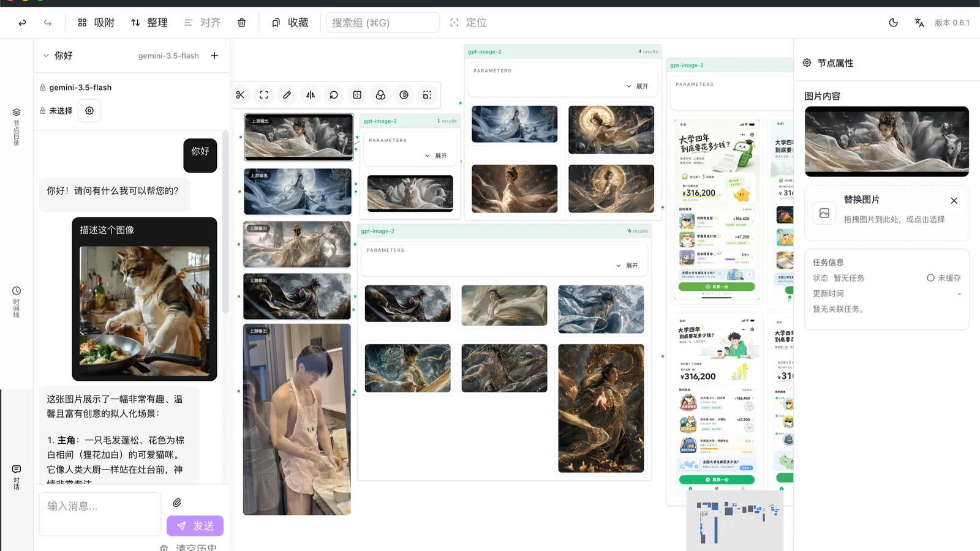
Task: Select the rotate tool
Action: tap(334, 95)
